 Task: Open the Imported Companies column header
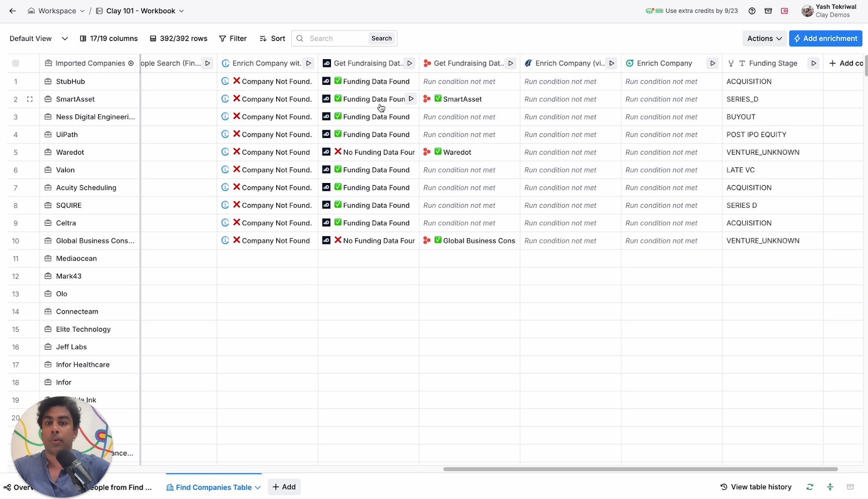tap(90, 64)
